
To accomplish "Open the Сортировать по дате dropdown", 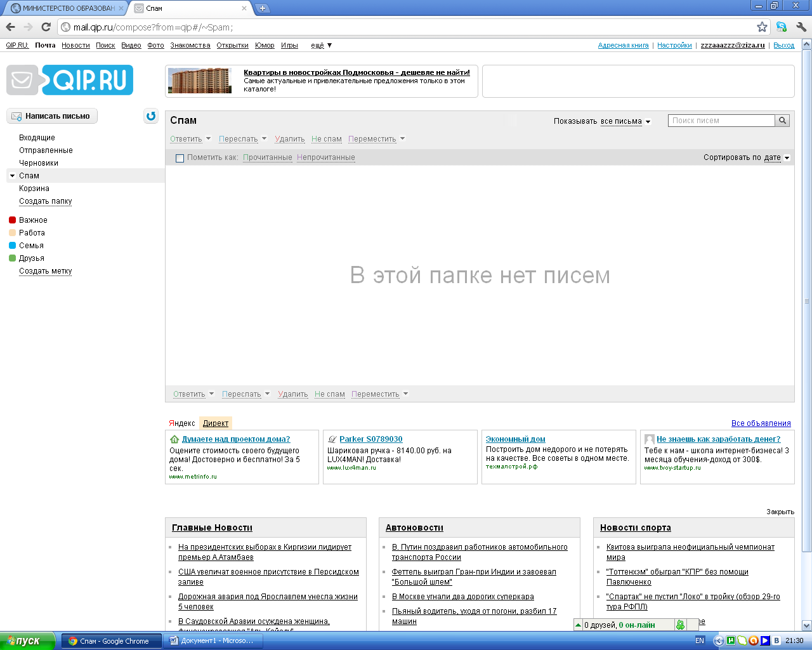I will [x=777, y=157].
